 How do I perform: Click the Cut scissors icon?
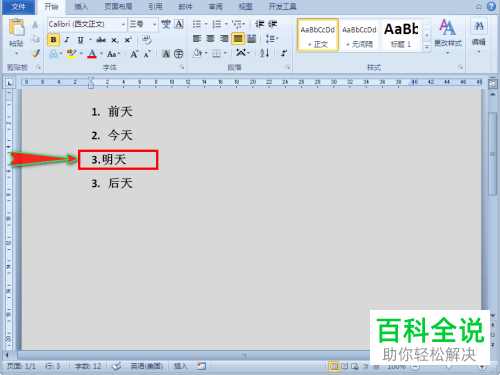click(x=35, y=24)
